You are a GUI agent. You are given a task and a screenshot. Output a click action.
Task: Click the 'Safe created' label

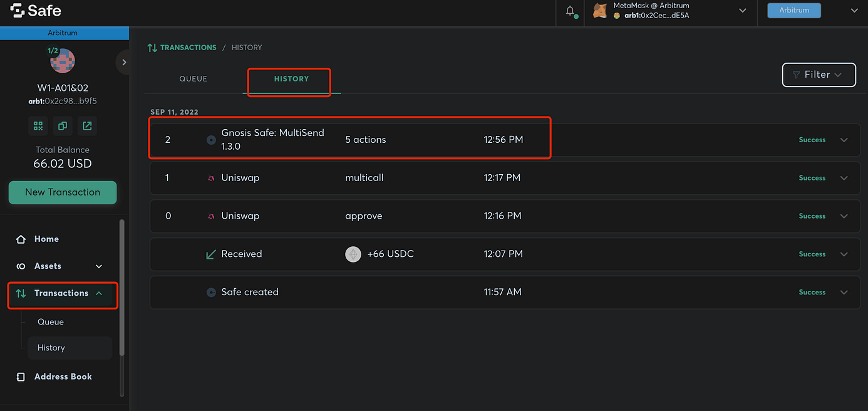[250, 293]
